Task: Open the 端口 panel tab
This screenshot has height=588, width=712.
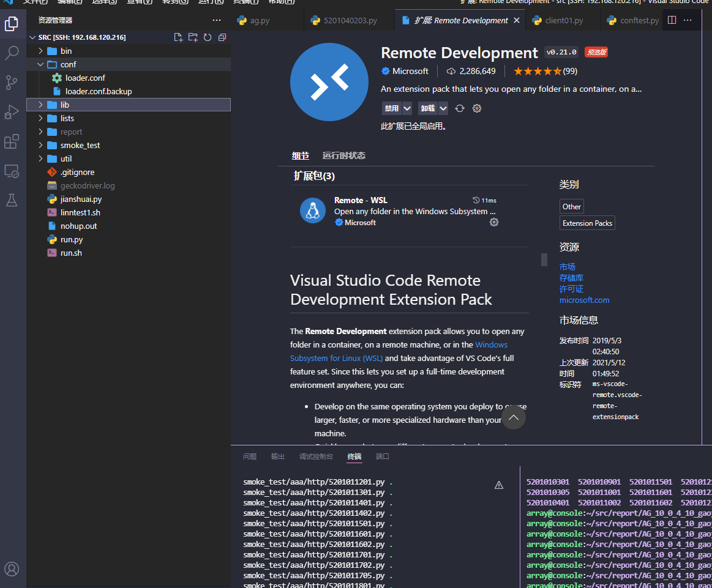Action: pos(383,456)
